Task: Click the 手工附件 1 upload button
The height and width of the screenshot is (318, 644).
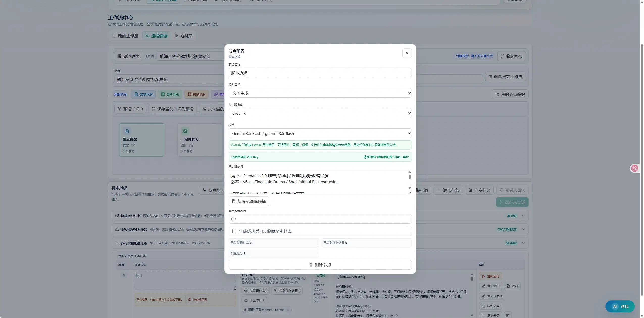Action: click(254, 300)
